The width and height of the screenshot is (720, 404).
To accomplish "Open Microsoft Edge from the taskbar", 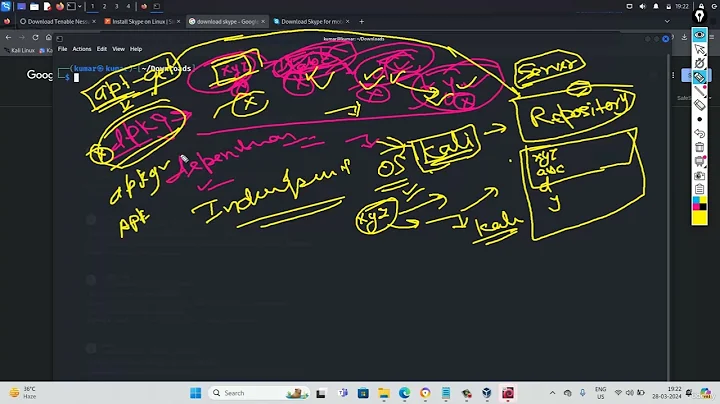I will 405,393.
